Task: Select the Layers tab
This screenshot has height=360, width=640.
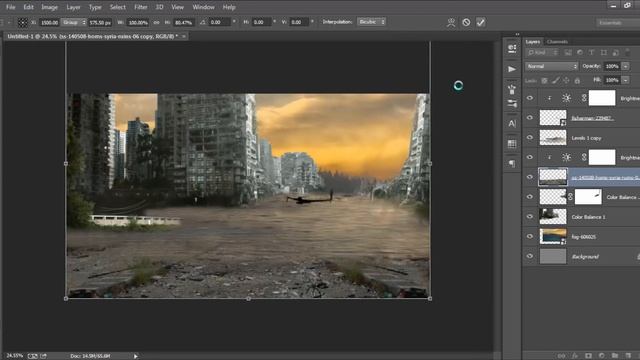Action: coord(533,42)
